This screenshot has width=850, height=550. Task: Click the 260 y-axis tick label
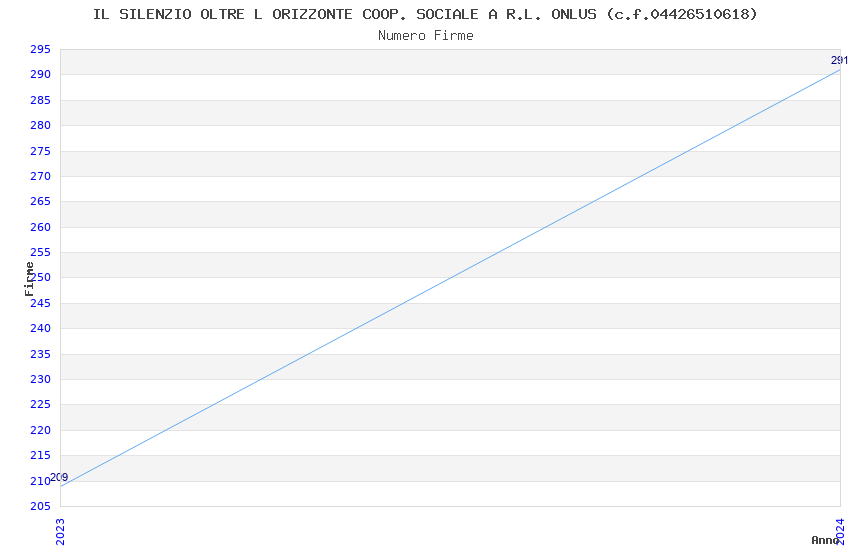(41, 227)
